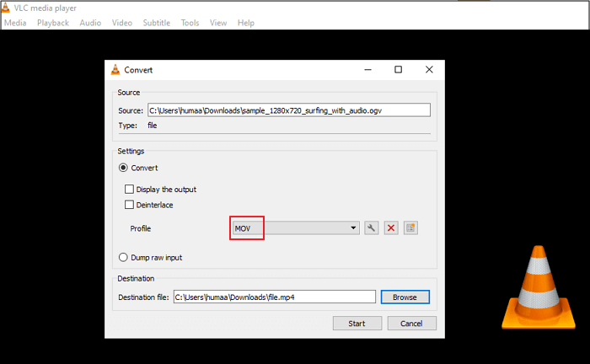Click the red X delete profile icon
Screen dimensions: 590x364
[391, 227]
